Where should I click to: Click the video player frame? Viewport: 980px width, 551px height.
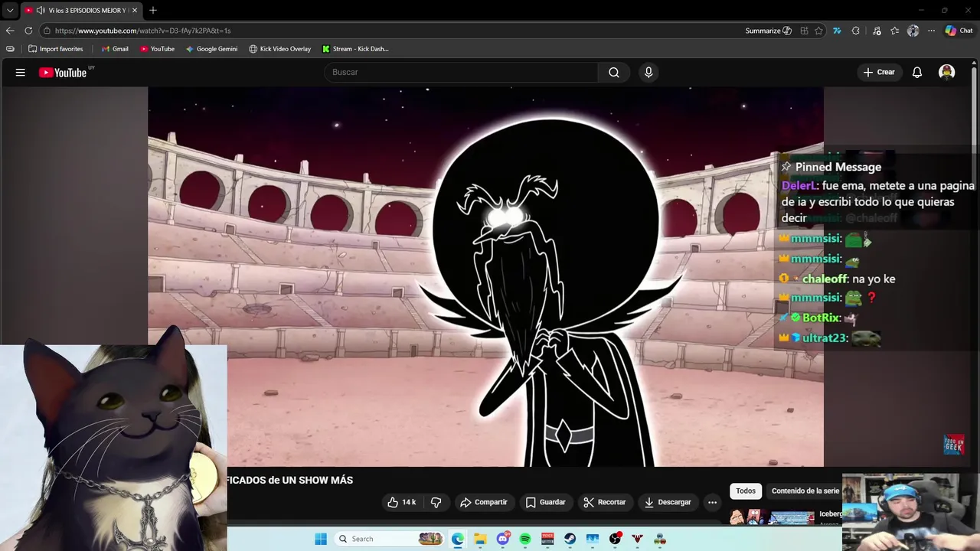pos(485,276)
